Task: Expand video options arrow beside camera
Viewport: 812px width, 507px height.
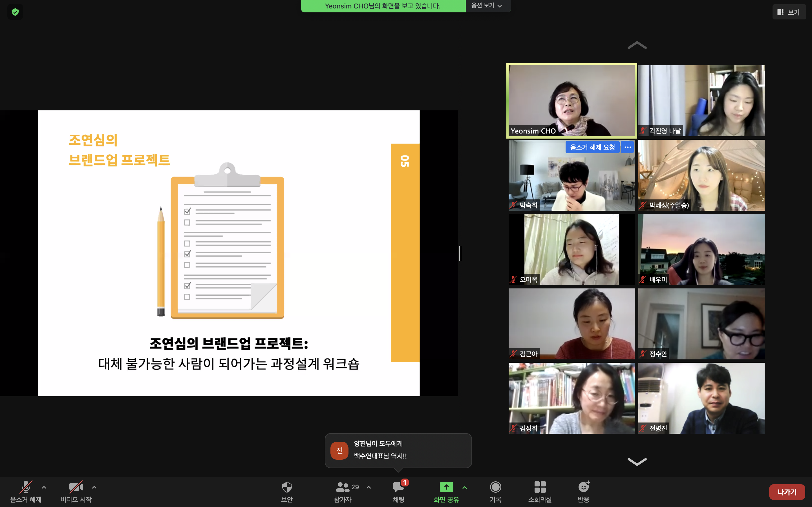Action: click(x=94, y=487)
